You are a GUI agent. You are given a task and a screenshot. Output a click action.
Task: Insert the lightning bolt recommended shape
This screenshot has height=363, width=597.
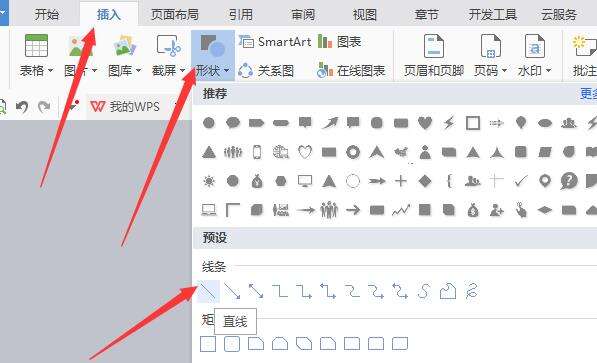point(449,123)
